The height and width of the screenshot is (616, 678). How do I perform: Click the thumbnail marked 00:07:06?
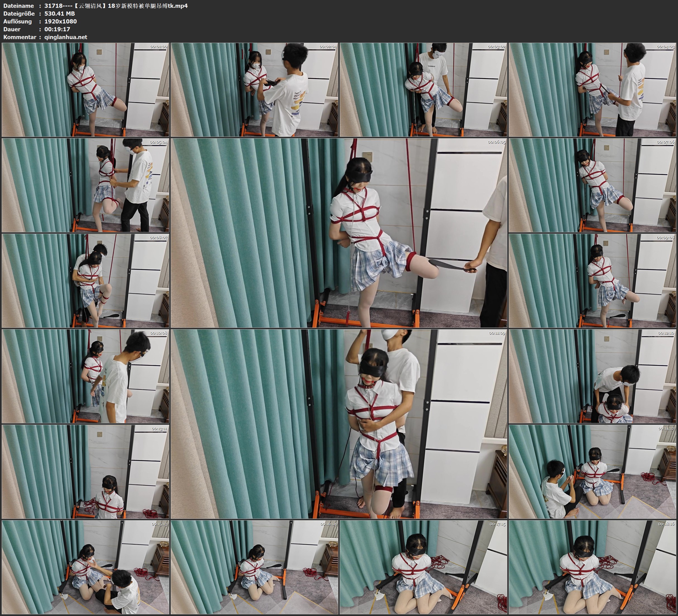[x=593, y=185]
